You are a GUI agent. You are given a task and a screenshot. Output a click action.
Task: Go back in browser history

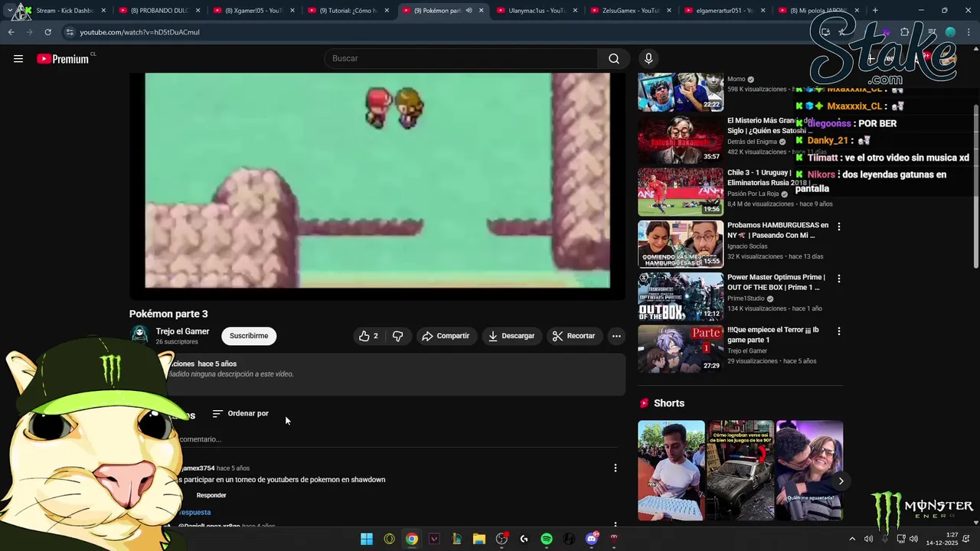11,32
